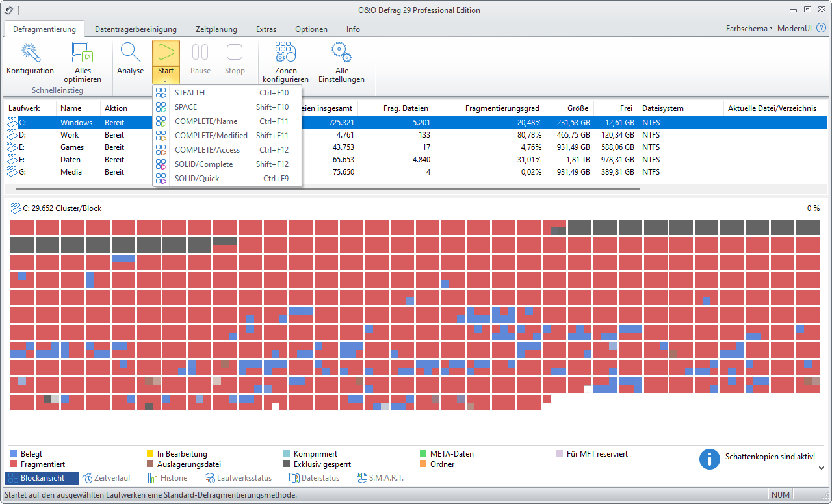832x504 pixels.
Task: Select the Games drive row
Action: (x=416, y=147)
